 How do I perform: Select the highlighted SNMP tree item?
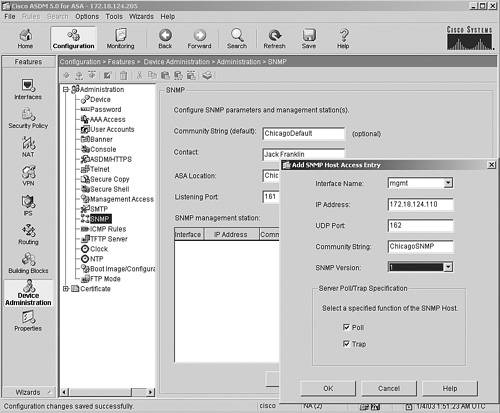[100, 219]
